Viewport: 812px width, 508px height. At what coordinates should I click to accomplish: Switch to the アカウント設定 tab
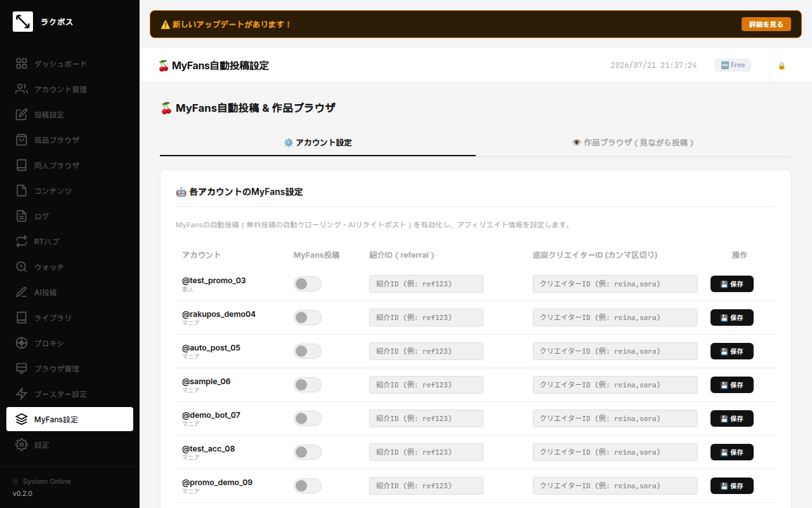click(318, 143)
